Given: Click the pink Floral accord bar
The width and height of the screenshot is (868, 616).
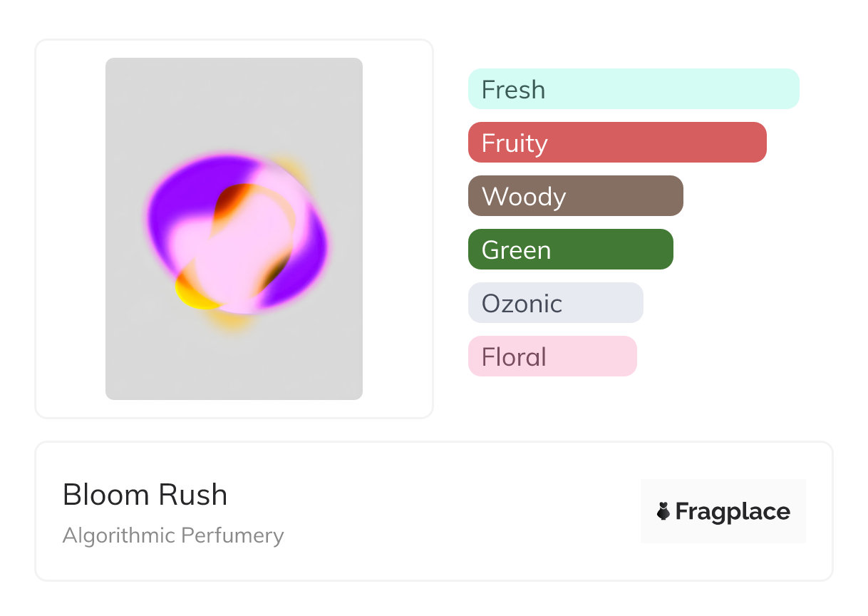Looking at the screenshot, I should tap(552, 356).
